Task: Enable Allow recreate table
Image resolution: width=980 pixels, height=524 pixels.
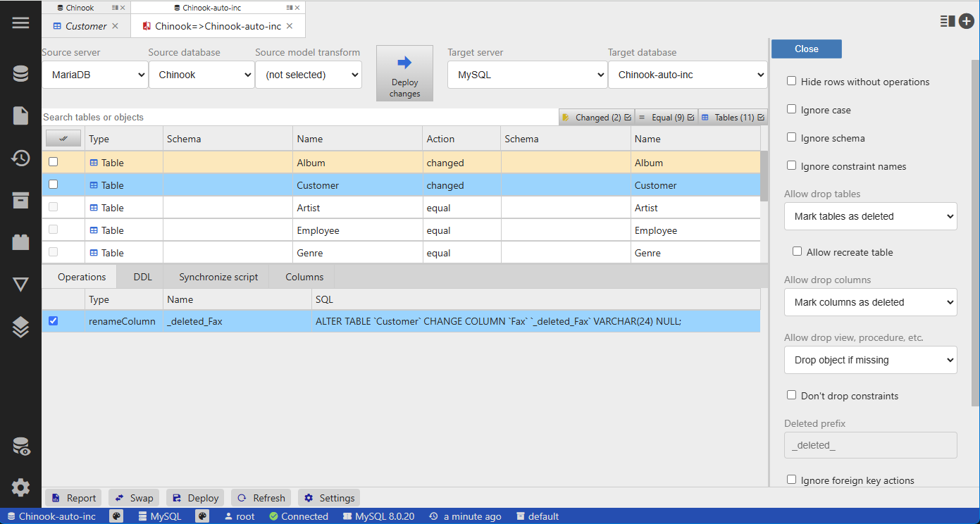Action: 798,251
